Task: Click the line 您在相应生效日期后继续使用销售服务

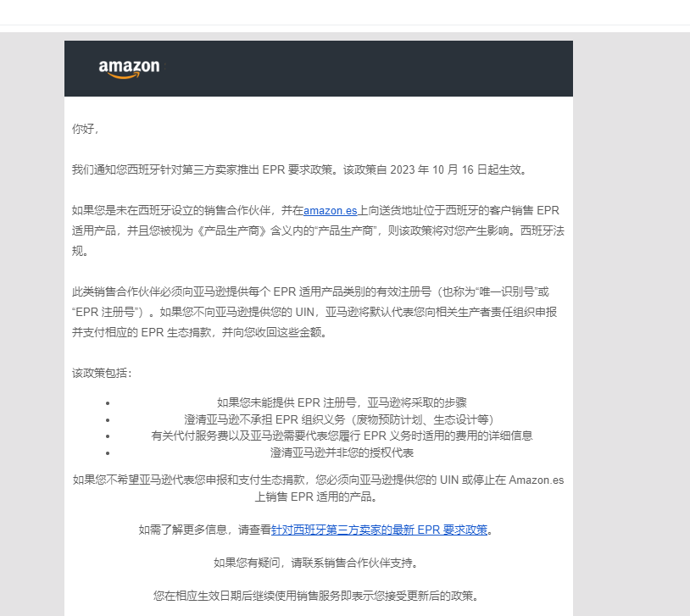Action: click(316, 596)
